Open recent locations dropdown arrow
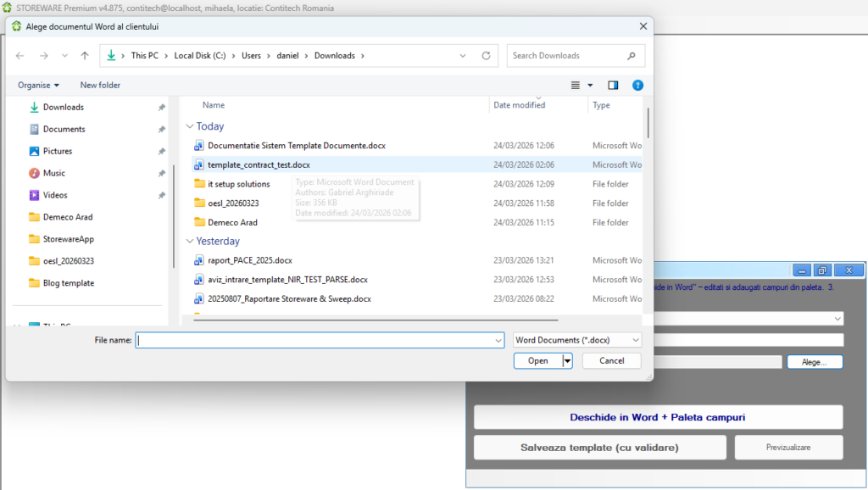 tap(64, 55)
